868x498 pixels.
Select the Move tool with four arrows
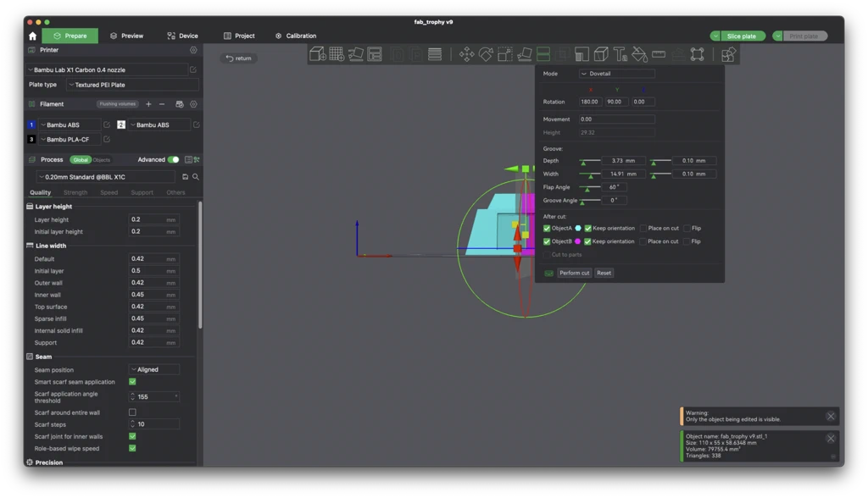[x=467, y=54]
